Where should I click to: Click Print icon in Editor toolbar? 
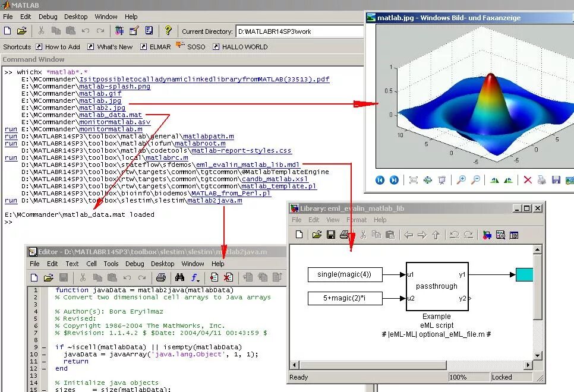160,277
